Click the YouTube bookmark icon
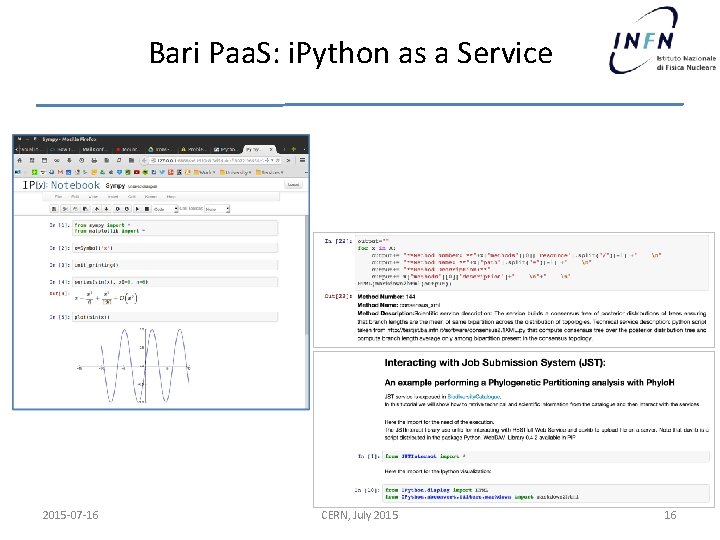This screenshot has width=720, height=540. pyautogui.click(x=136, y=172)
